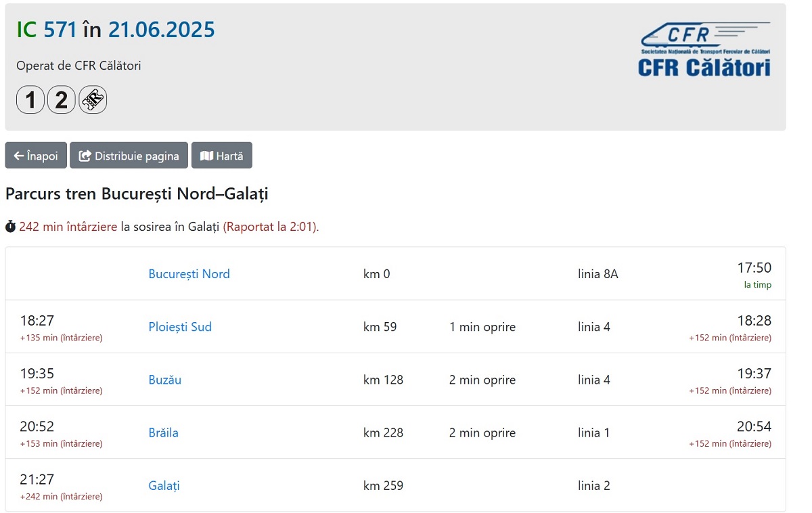Click the reservation ticket icon
Viewport: 812px width, 513px height.
pos(93,100)
